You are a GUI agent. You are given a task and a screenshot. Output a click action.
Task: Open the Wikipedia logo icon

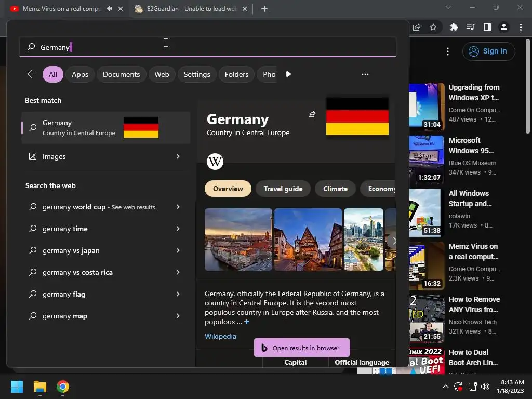215,162
